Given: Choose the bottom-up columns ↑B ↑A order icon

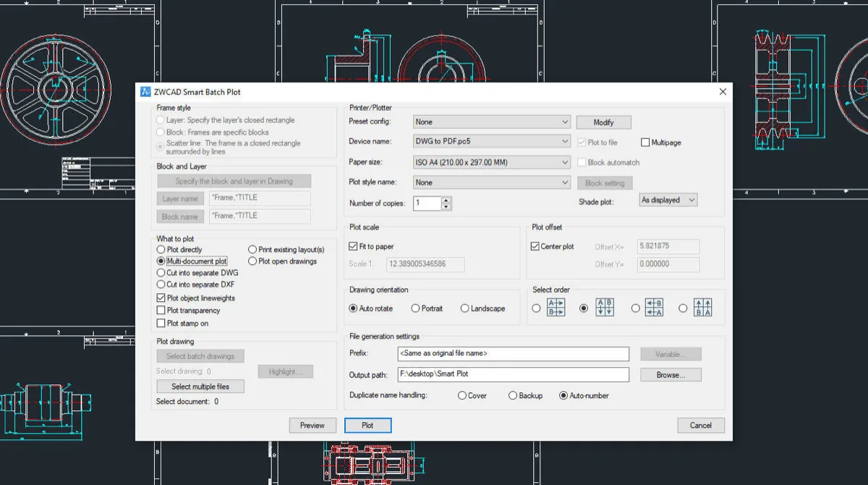Looking at the screenshot, I should [x=703, y=308].
